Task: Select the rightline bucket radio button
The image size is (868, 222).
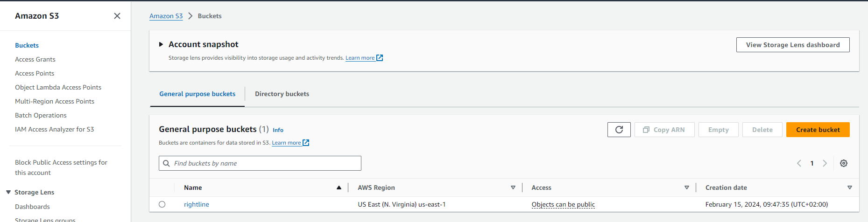Action: pyautogui.click(x=162, y=204)
